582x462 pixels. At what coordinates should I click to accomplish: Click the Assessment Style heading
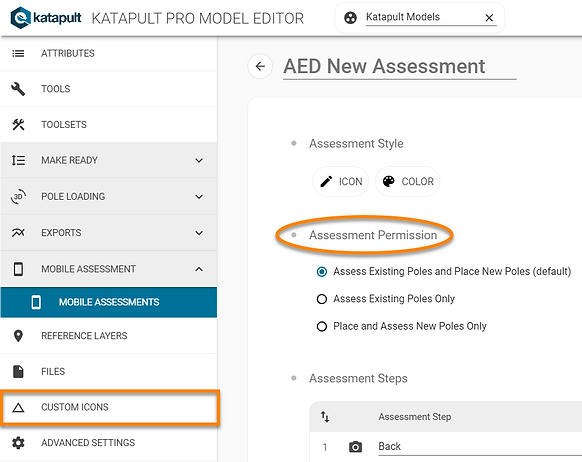(x=356, y=144)
